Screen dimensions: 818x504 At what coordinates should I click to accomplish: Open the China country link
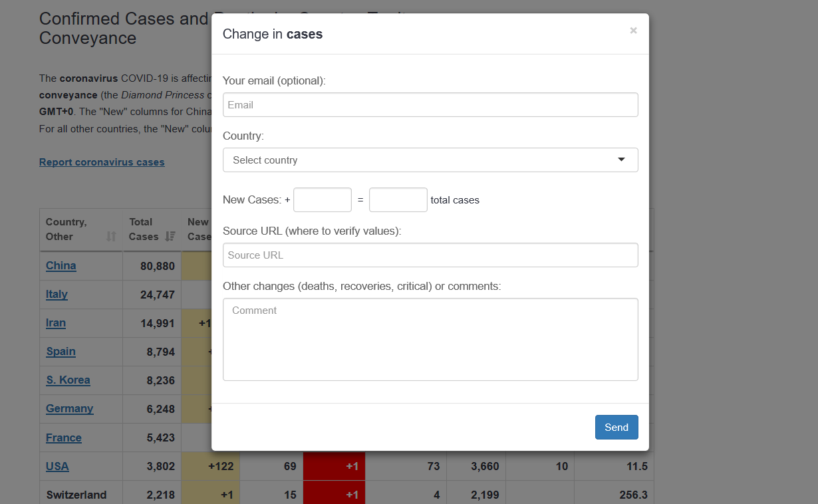tap(61, 266)
